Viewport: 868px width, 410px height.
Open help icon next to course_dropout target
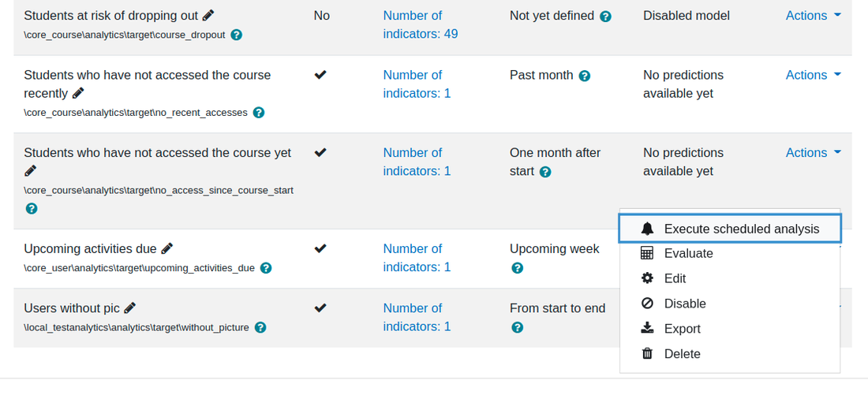tap(237, 35)
